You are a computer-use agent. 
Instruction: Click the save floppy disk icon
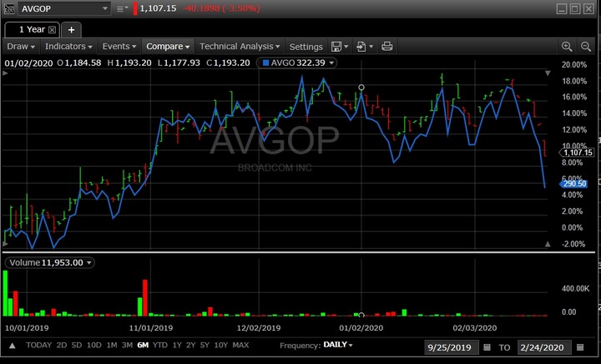click(336, 47)
